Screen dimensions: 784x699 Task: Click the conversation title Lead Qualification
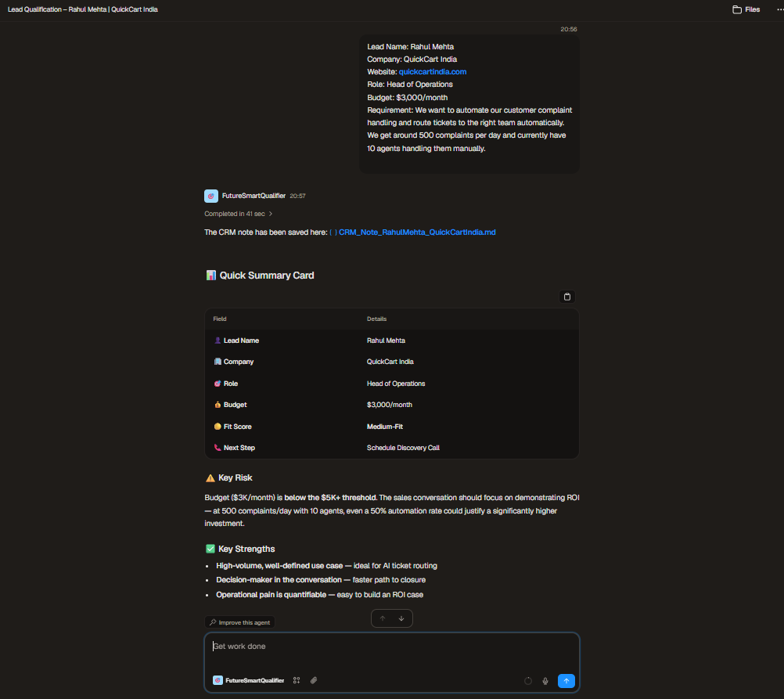point(83,9)
